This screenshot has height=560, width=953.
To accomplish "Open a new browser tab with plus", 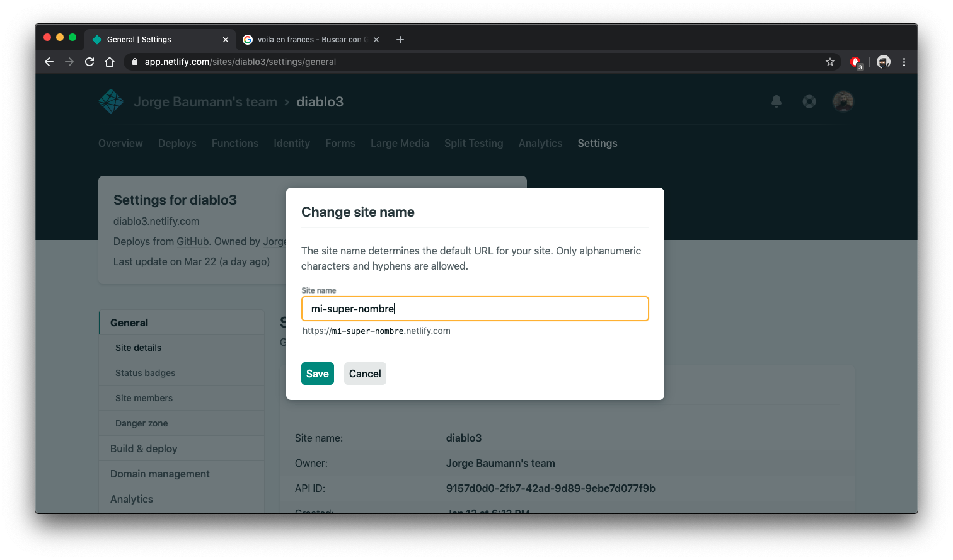I will coord(400,40).
